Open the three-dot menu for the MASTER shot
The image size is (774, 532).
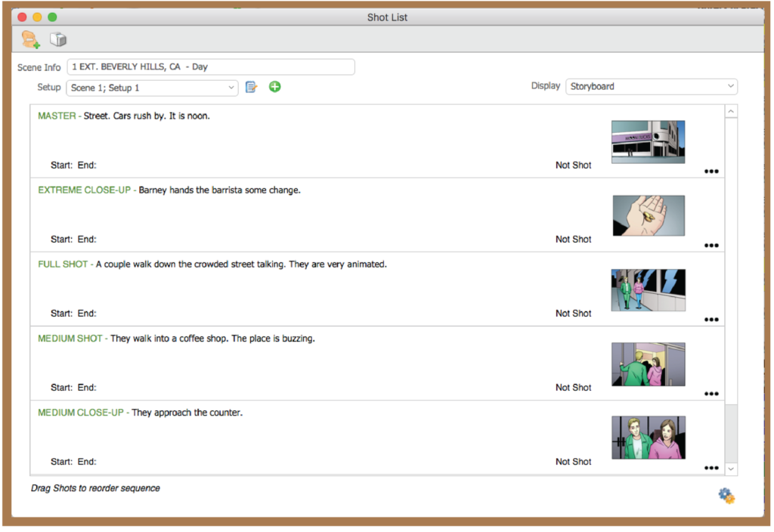tap(711, 172)
